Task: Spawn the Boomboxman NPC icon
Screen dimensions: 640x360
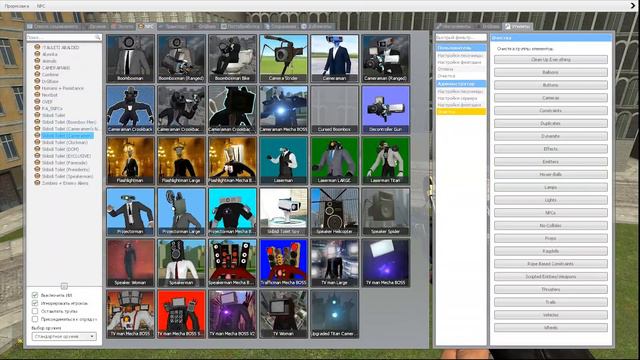Action: tap(130, 58)
